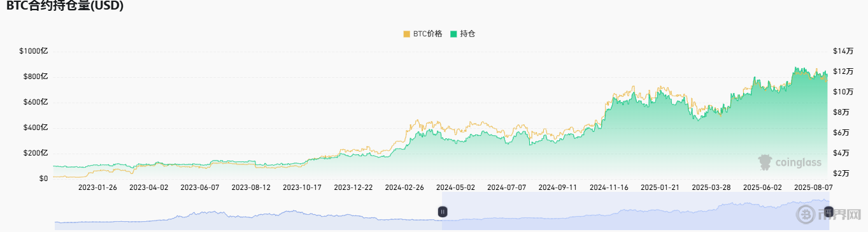This screenshot has height=232, width=868.
Task: Click the $400亿 left axis label
Action: tap(36, 127)
